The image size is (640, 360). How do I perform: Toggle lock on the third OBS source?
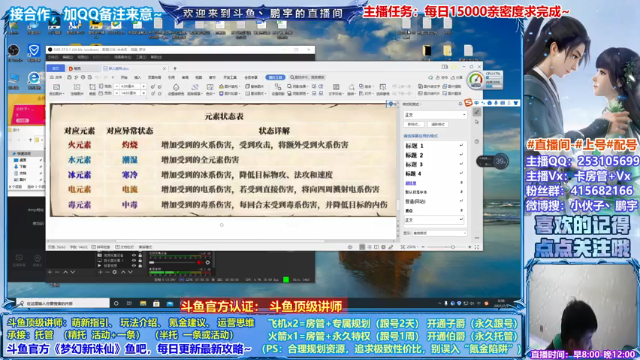point(140,265)
